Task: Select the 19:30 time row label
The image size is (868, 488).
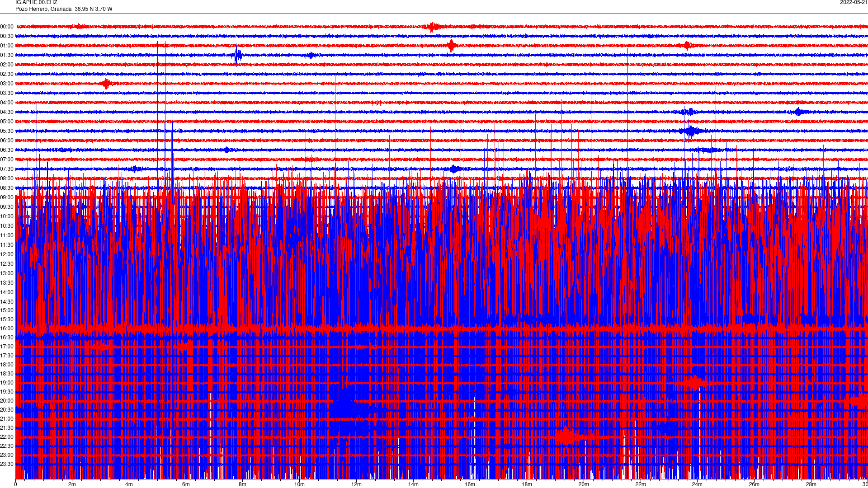Action: coord(7,392)
